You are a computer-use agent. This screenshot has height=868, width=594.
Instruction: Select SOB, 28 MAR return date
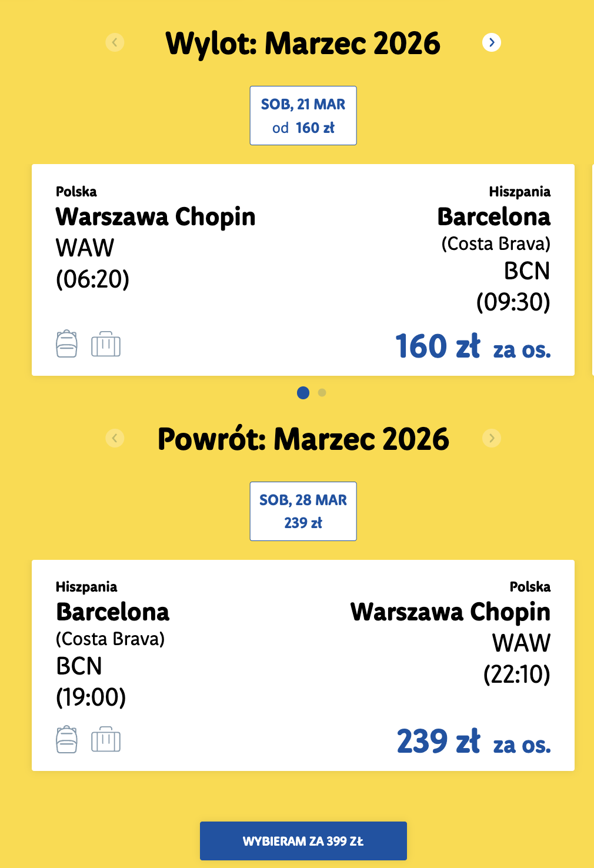pyautogui.click(x=303, y=511)
